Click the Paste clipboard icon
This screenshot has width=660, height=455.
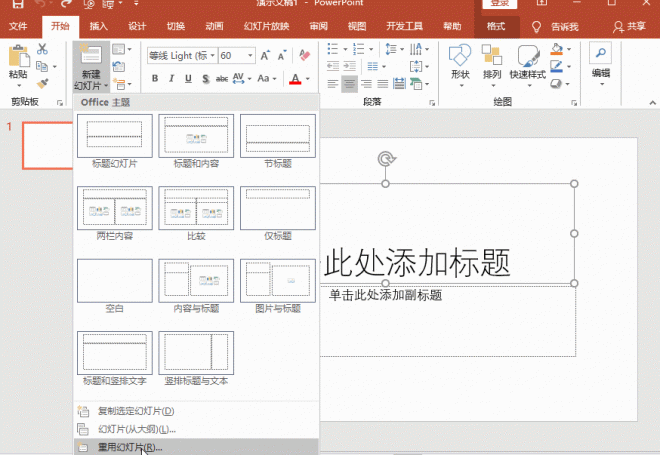(19, 56)
